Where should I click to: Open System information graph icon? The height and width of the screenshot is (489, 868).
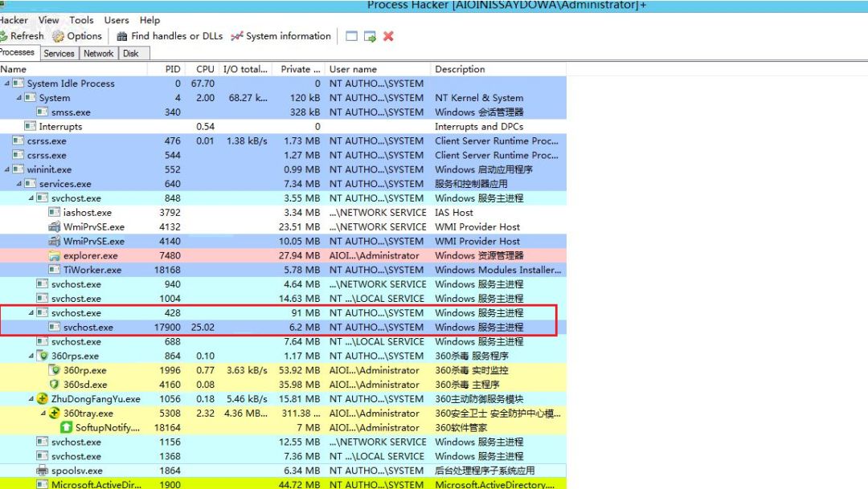(x=237, y=36)
